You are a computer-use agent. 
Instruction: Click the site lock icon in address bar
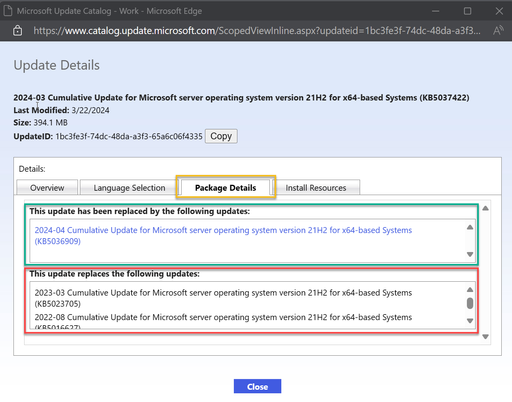click(18, 31)
